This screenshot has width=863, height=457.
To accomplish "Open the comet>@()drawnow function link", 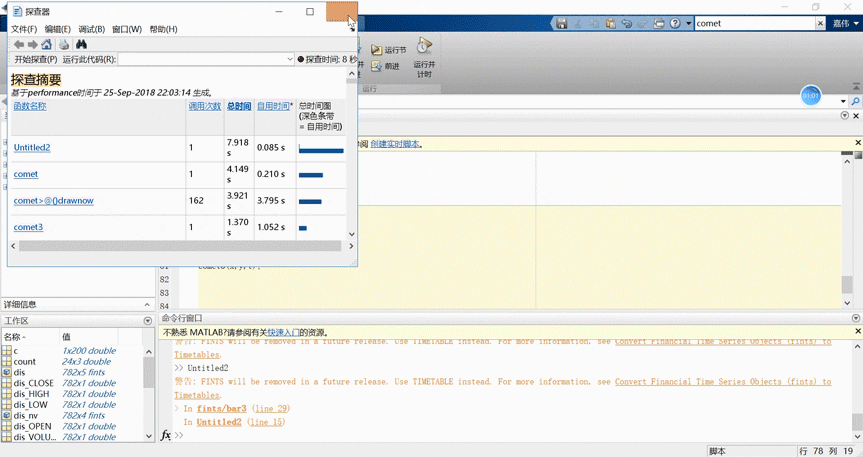I will coord(53,201).
